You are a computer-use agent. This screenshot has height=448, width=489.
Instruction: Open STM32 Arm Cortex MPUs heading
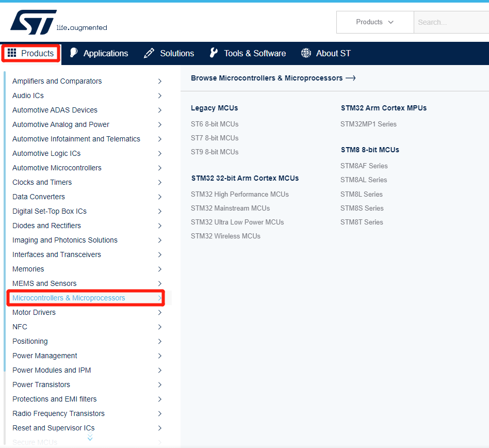point(384,108)
